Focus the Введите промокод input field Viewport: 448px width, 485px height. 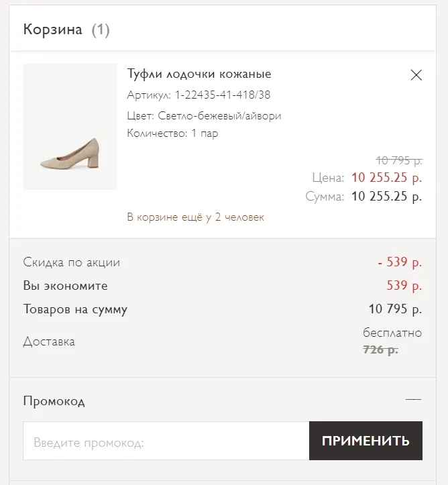166,441
